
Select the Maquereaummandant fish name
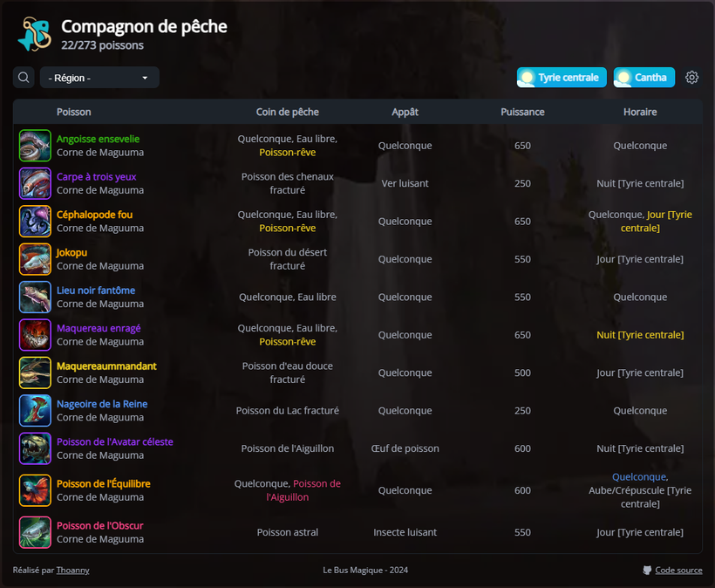106,366
